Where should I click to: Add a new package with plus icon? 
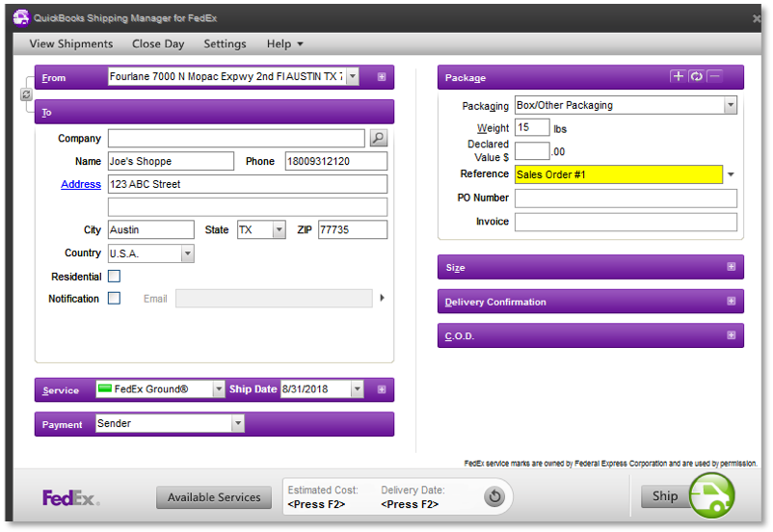tap(679, 76)
